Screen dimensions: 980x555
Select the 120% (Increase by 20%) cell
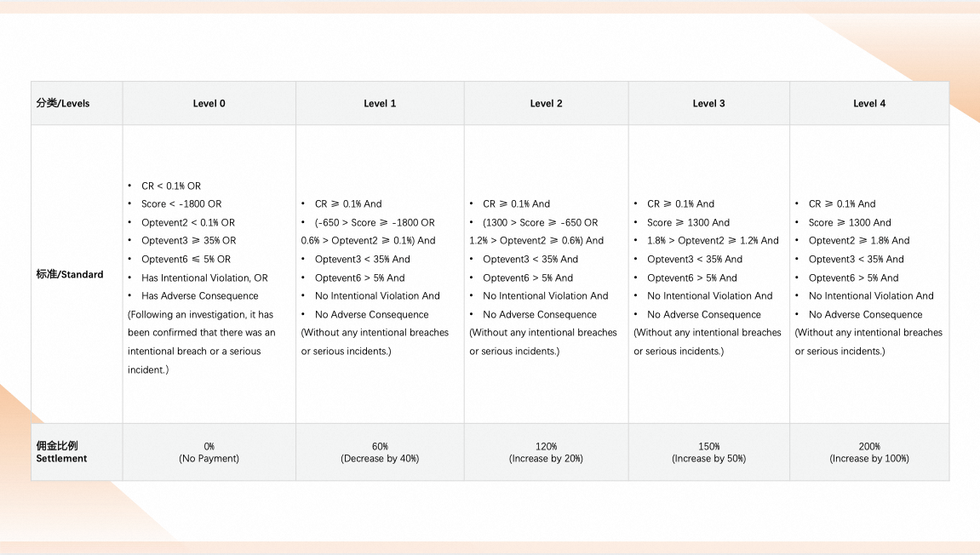click(x=546, y=452)
